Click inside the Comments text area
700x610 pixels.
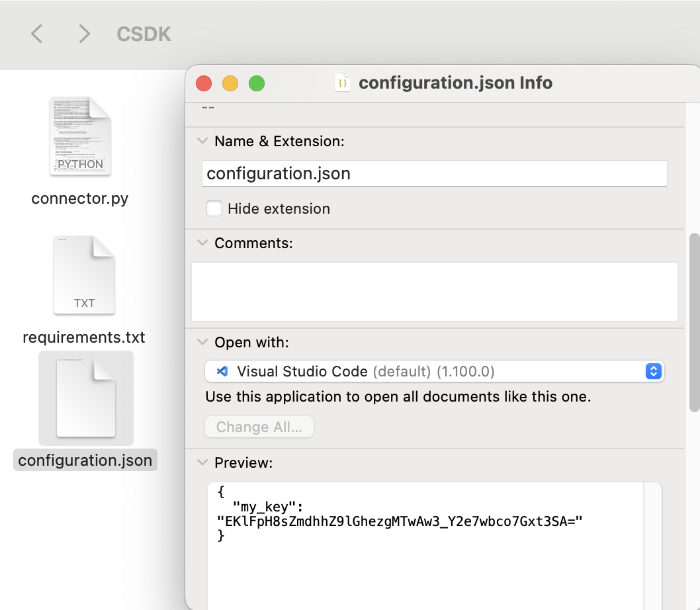coord(435,292)
